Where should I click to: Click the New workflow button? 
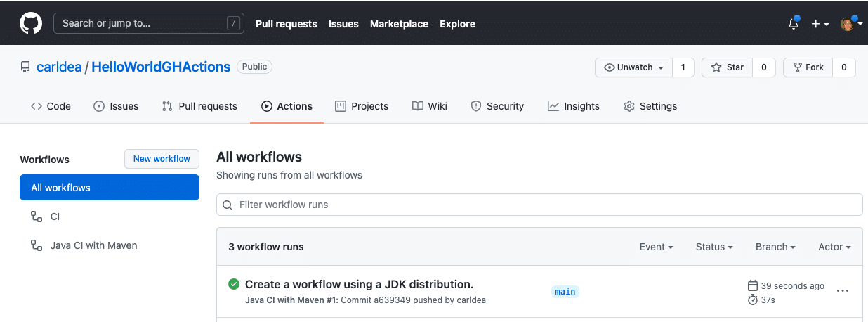162,159
